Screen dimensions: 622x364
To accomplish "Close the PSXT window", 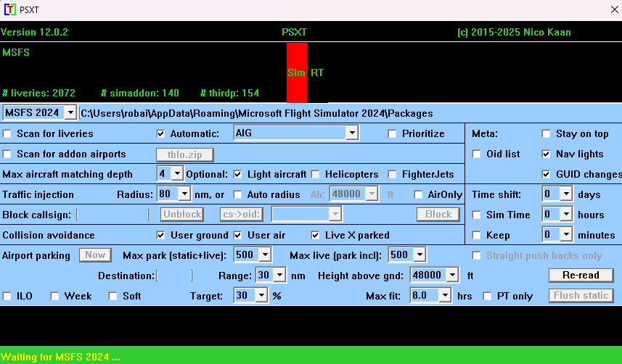I will coord(614,9).
